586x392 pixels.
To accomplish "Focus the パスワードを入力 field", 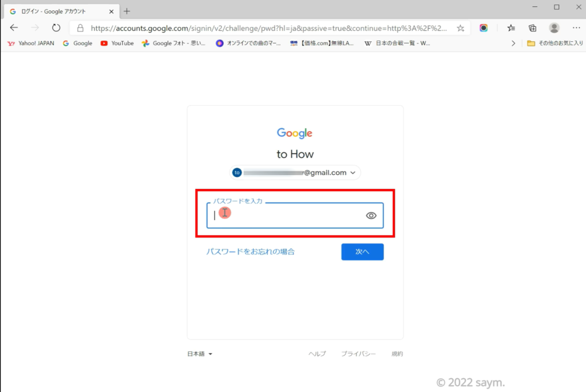I will click(295, 216).
